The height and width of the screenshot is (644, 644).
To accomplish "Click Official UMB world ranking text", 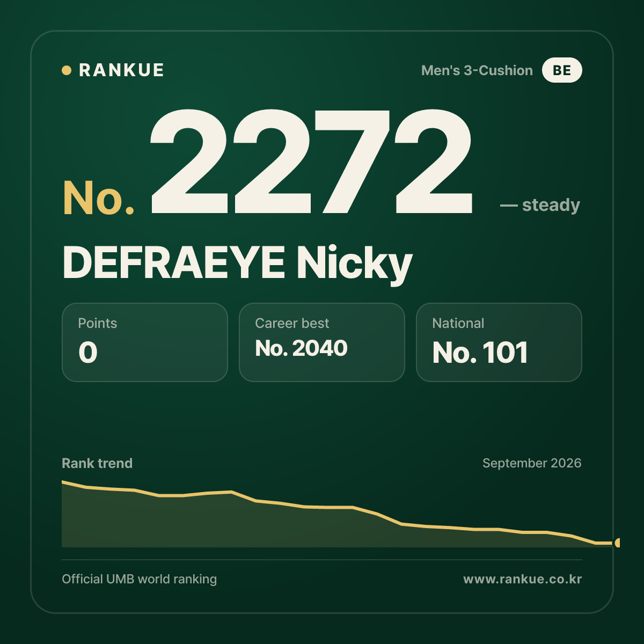I will 139,579.
